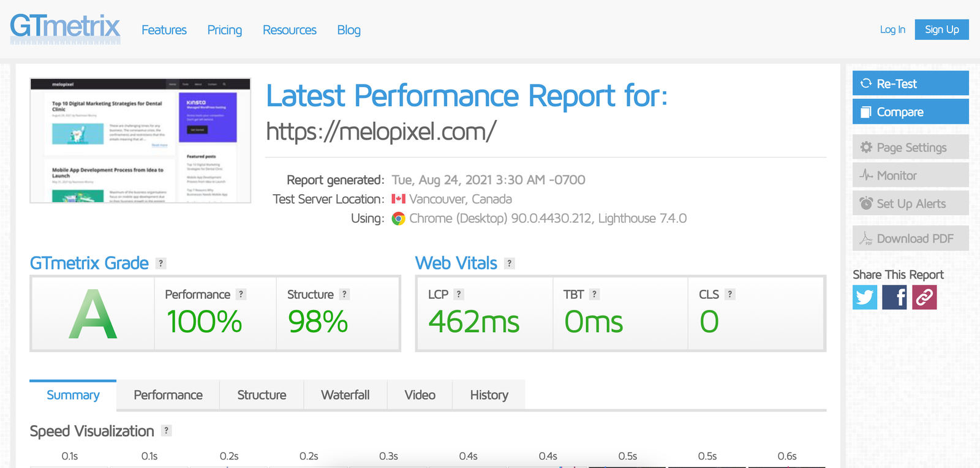Switch to the Waterfall tab
980x468 pixels.
click(345, 395)
